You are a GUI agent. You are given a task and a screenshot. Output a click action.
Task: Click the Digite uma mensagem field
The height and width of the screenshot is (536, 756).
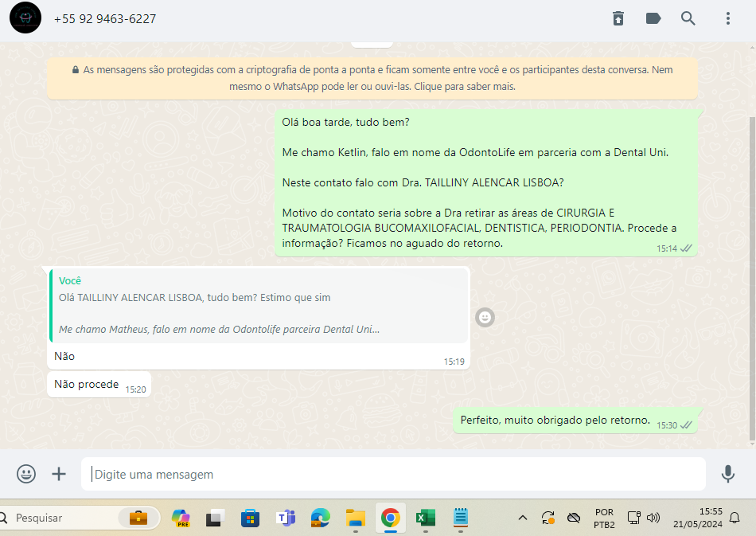point(394,474)
